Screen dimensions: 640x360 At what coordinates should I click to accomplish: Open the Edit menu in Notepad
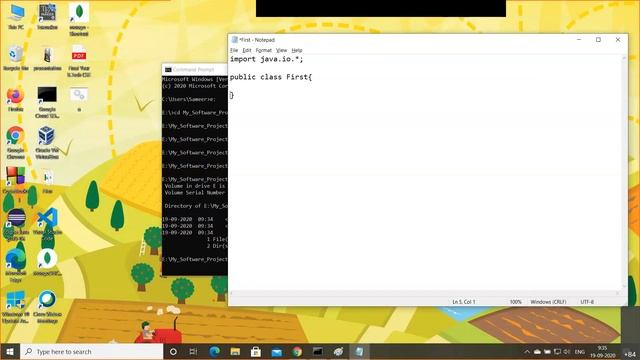[247, 50]
